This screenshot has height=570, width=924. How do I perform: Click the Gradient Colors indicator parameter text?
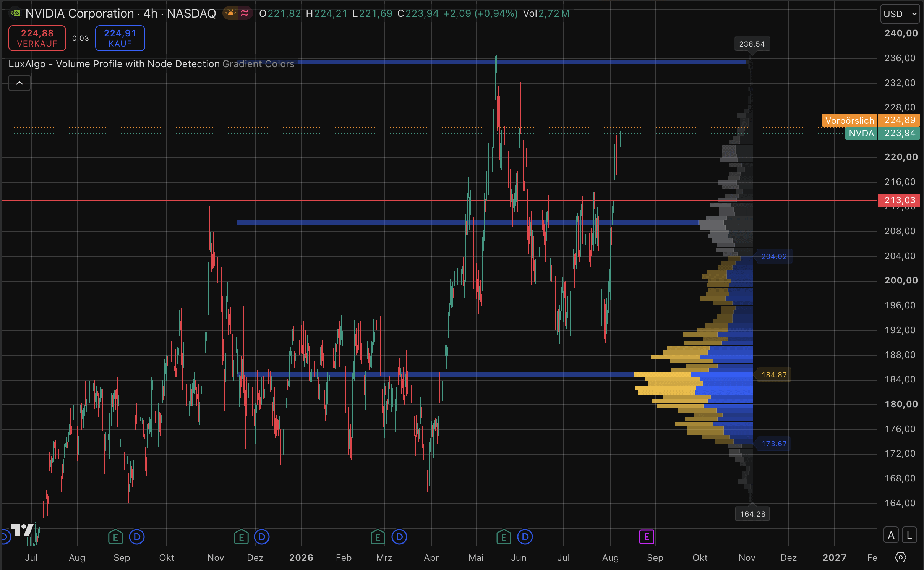point(258,64)
